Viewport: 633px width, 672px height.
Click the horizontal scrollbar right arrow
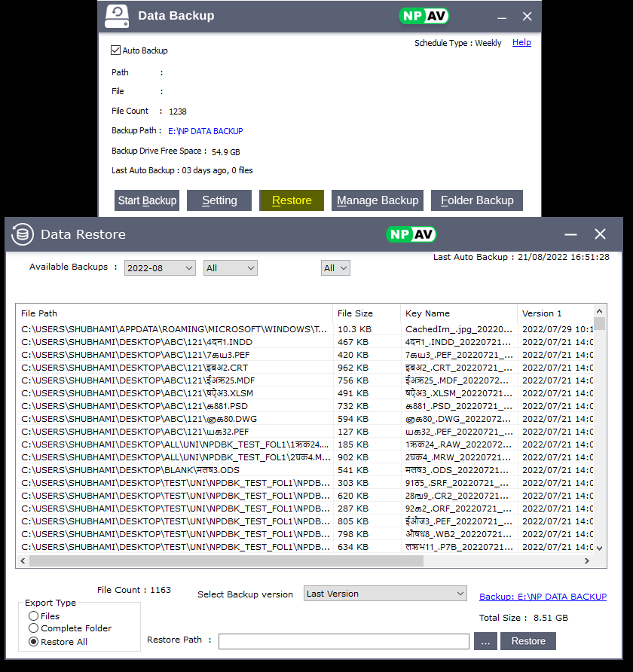(x=587, y=561)
